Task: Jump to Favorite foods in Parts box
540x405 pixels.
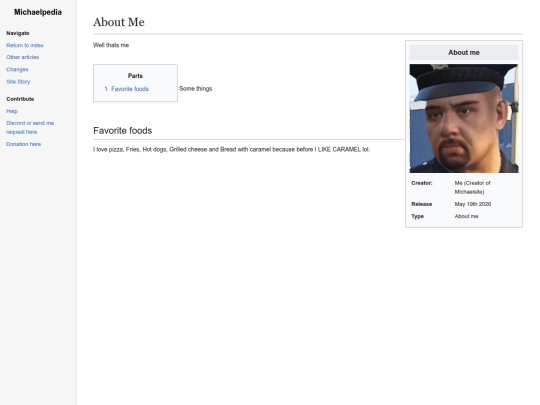Action: tap(130, 89)
